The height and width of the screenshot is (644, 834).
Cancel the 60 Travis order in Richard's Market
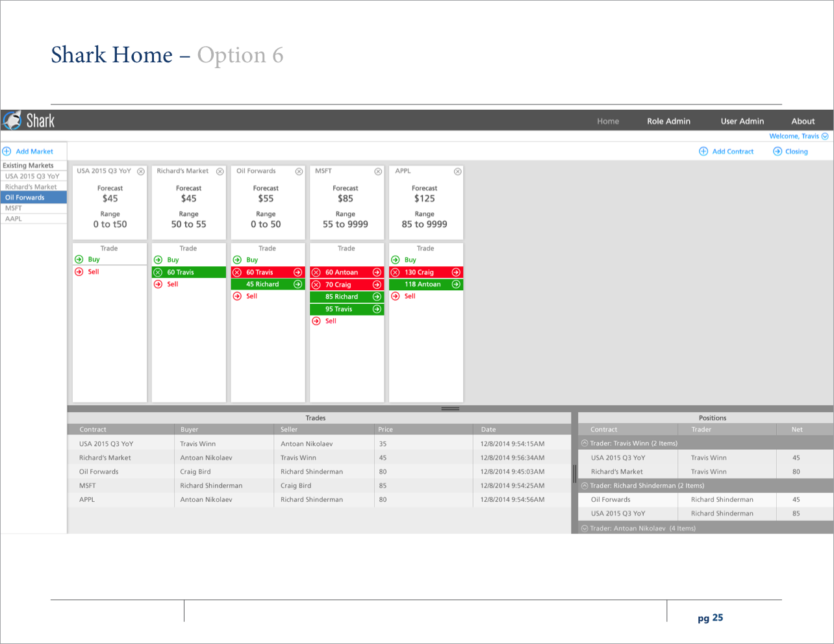158,273
